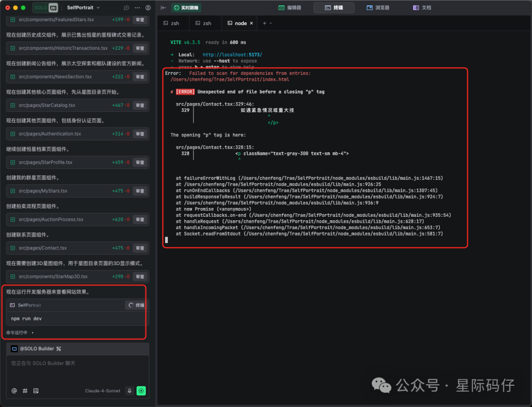This screenshot has width=532, height=407.
Task: Select the first zsh terminal tab
Action: [x=173, y=23]
